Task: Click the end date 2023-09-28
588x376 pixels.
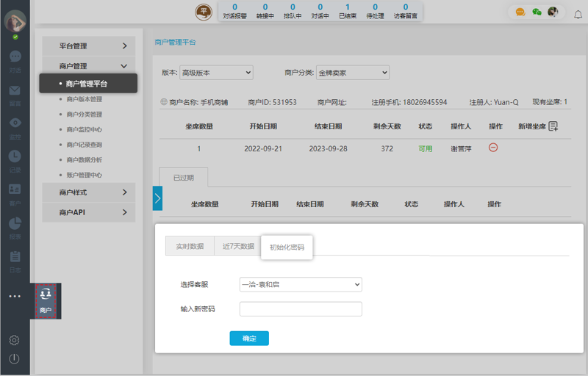Action: tap(328, 148)
